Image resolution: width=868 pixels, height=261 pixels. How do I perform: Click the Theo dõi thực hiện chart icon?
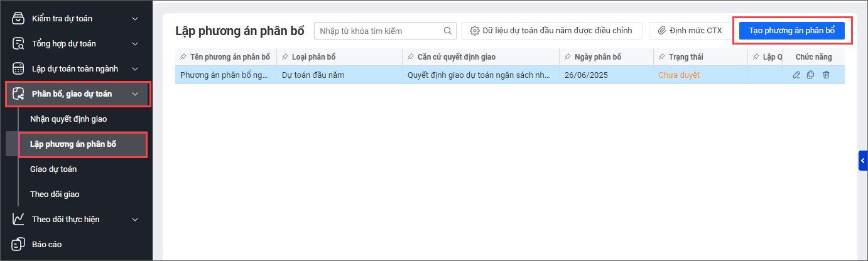pos(19,220)
